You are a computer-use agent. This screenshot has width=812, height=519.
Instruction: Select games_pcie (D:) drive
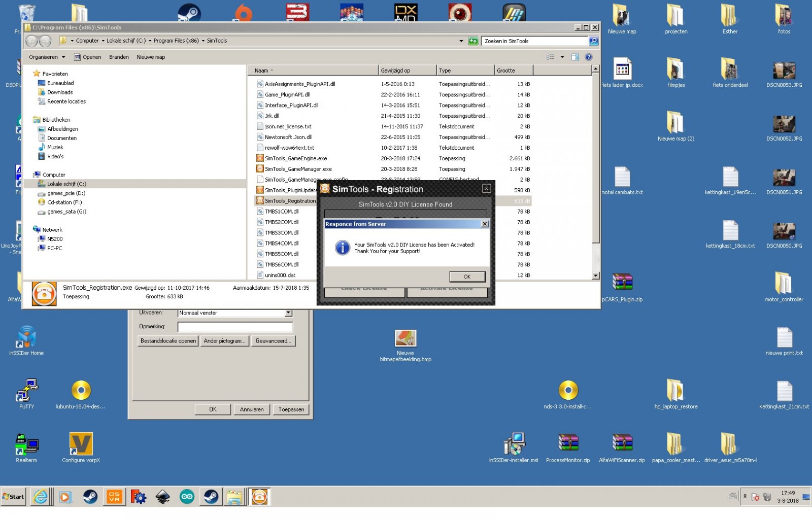[66, 193]
